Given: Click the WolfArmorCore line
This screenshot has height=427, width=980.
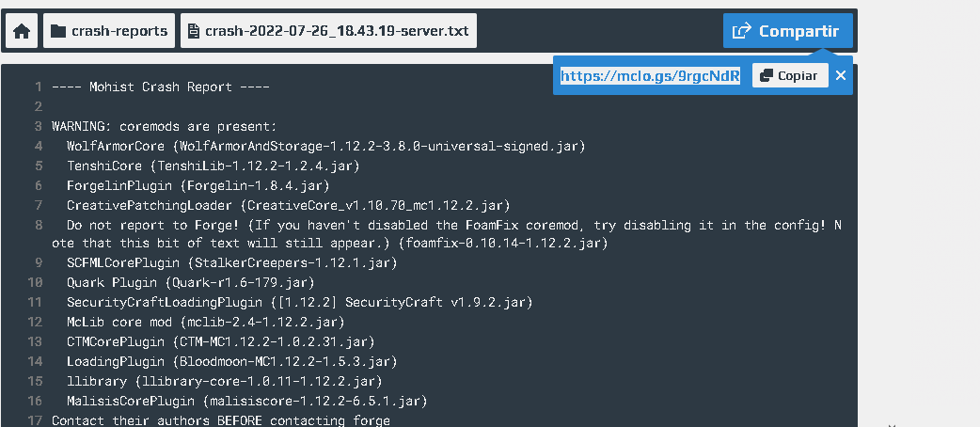Looking at the screenshot, I should point(325,147).
